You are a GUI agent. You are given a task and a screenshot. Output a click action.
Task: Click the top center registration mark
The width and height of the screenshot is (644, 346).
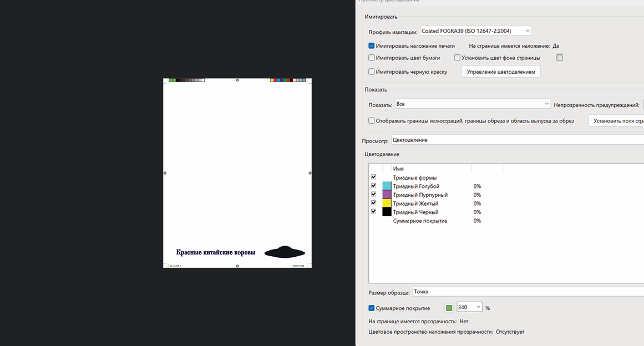237,80
